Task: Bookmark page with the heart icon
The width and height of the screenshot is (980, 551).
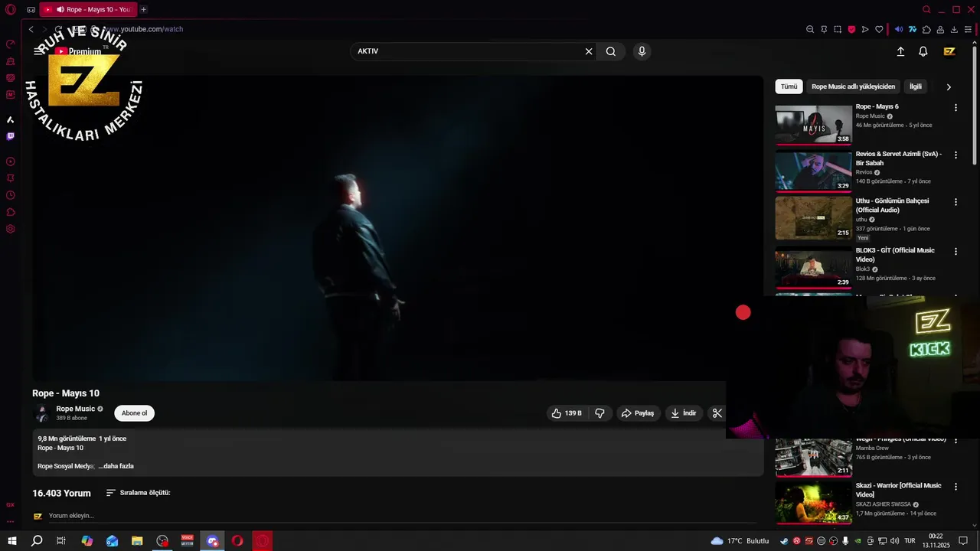Action: (879, 29)
